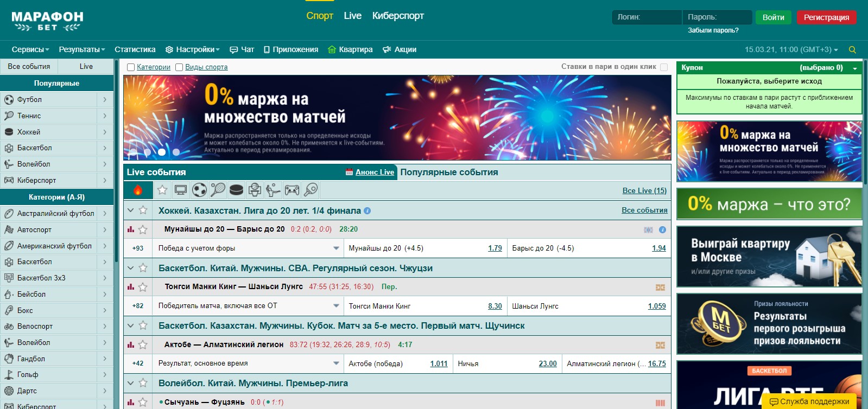Open Австралийский футбол sidebar category
Screen dimensions: 868x409
(x=56, y=213)
